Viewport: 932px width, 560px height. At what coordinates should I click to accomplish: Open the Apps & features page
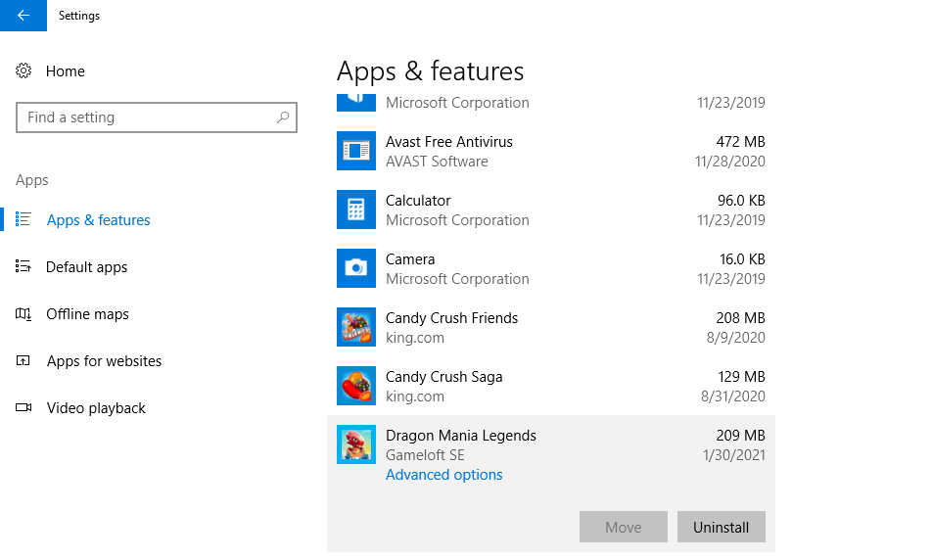tap(98, 220)
